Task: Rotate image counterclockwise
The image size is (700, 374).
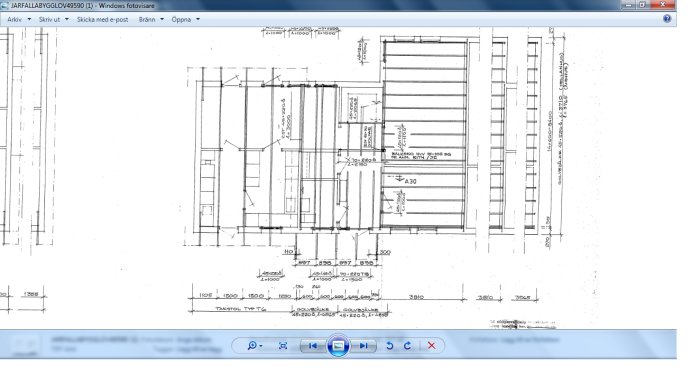Action: 389,345
